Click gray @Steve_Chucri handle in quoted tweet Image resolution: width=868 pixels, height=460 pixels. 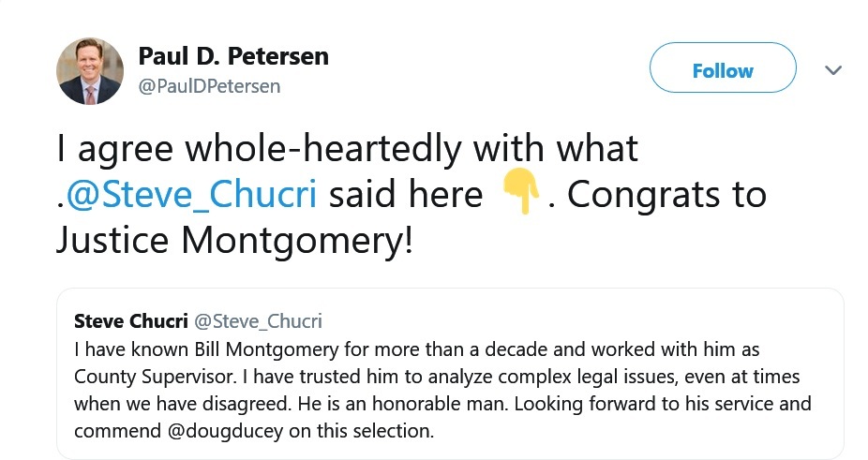click(x=257, y=321)
